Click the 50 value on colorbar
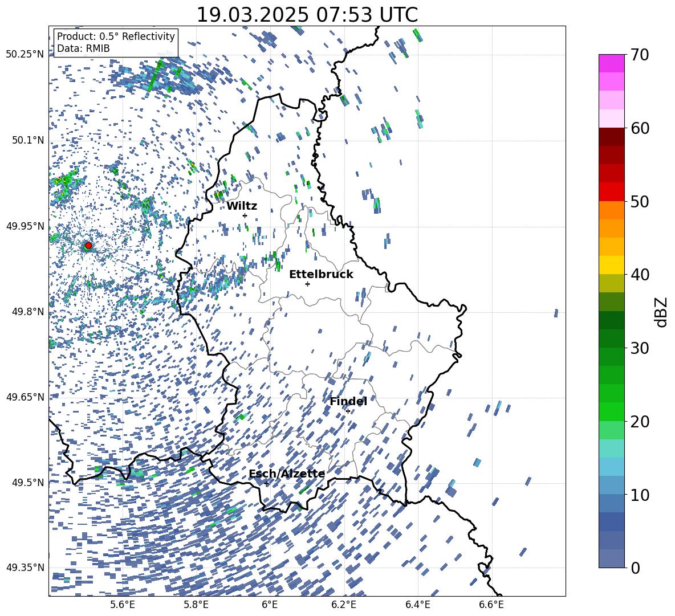This screenshot has height=616, width=675. point(640,201)
